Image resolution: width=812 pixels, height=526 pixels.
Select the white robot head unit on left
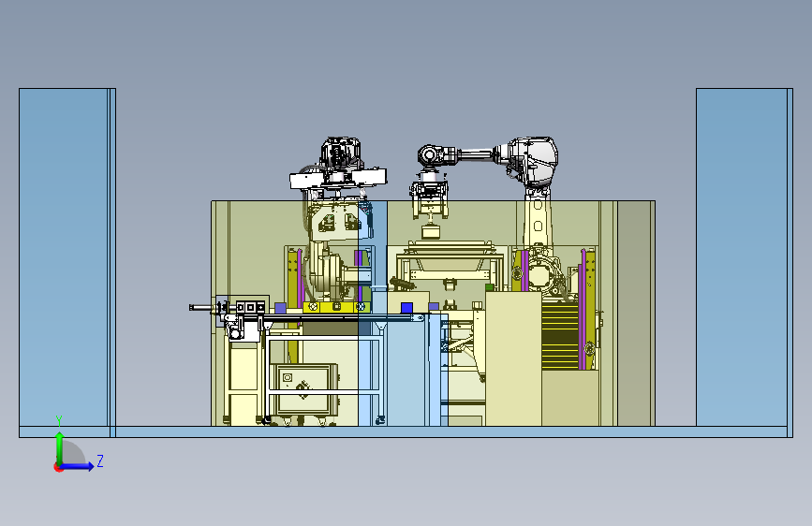[339, 167]
